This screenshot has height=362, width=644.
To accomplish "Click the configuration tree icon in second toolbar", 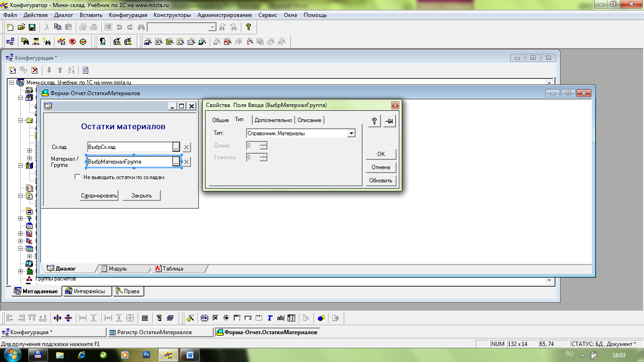I will [10, 41].
